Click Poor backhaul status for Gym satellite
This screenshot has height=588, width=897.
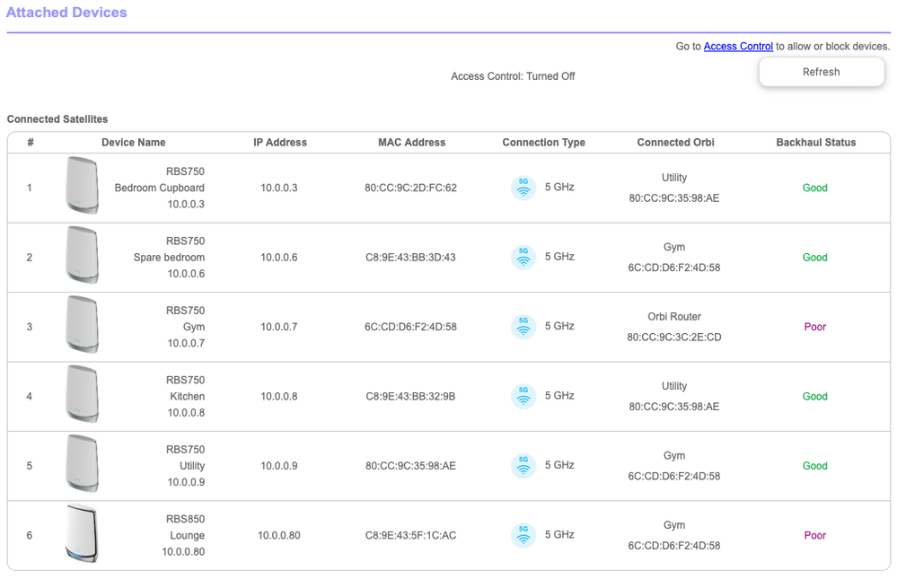pyautogui.click(x=815, y=327)
